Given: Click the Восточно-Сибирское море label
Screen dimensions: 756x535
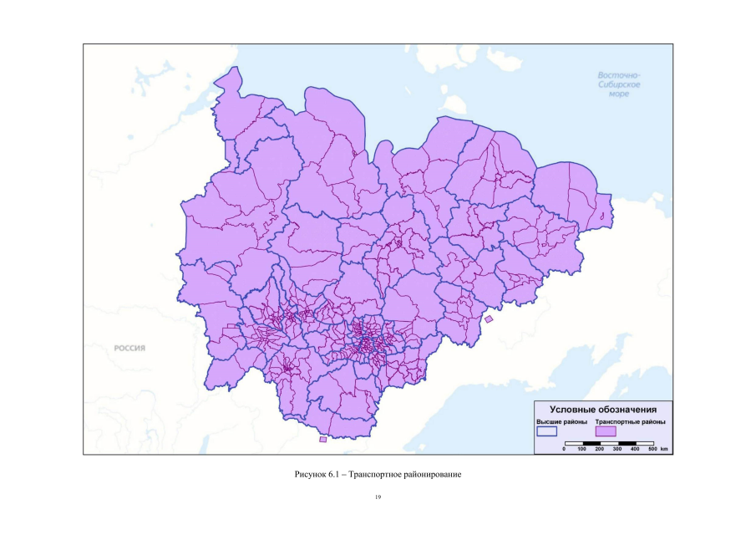Looking at the screenshot, I should [x=619, y=84].
